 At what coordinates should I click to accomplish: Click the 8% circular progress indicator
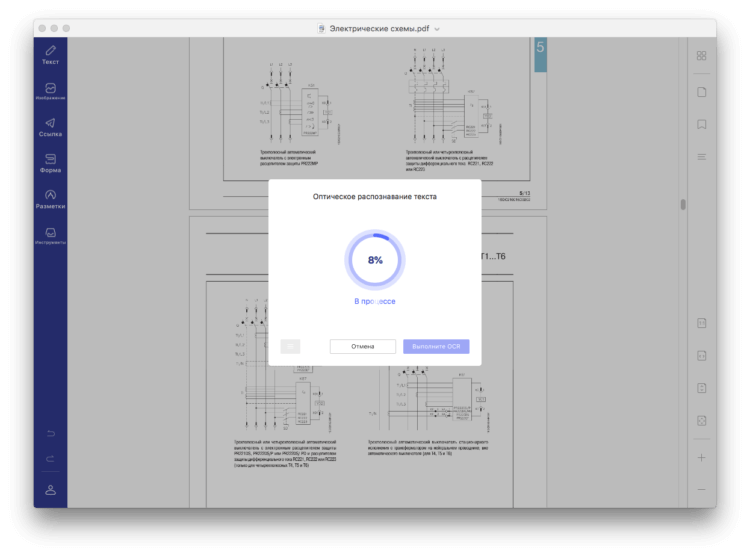(375, 260)
